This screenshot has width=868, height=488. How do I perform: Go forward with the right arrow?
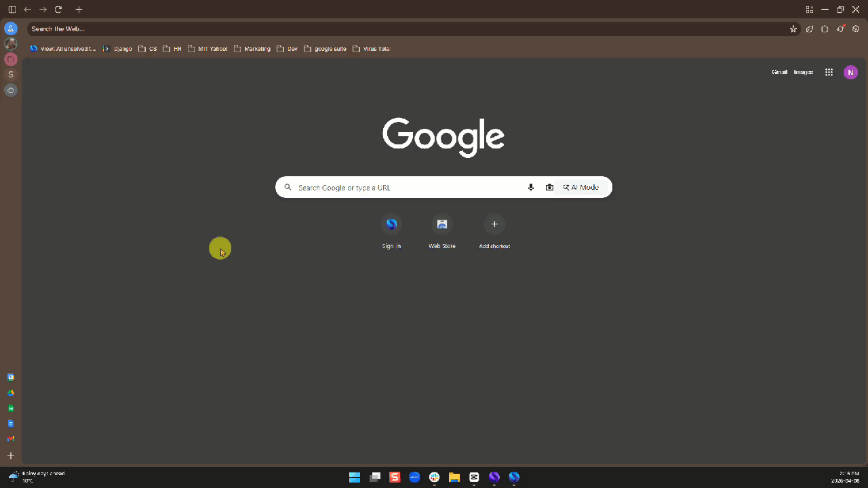[x=43, y=9]
